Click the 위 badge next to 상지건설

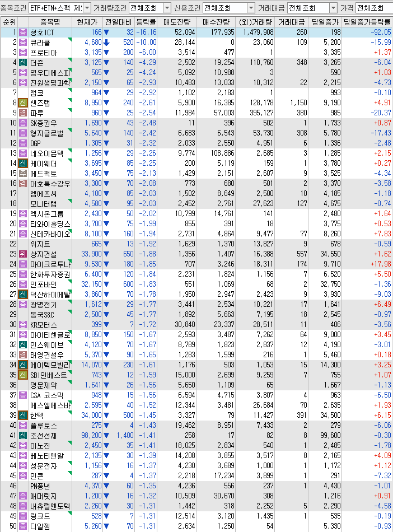tap(23, 254)
